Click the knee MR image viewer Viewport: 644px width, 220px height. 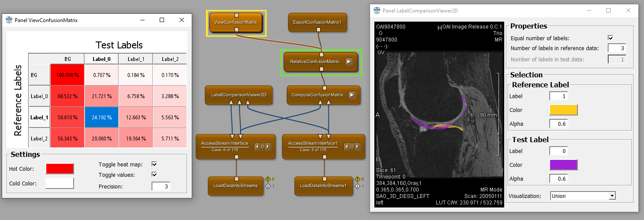[438, 115]
